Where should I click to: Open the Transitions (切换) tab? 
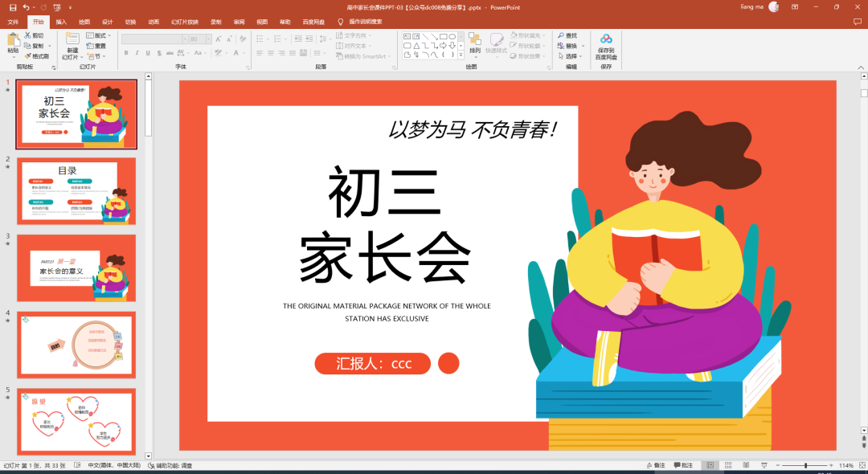pos(131,22)
